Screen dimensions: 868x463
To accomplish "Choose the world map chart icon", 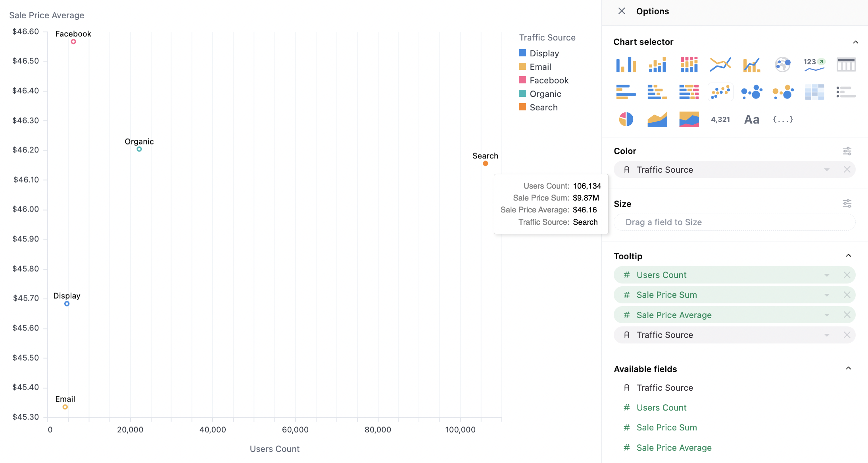I will (x=783, y=64).
